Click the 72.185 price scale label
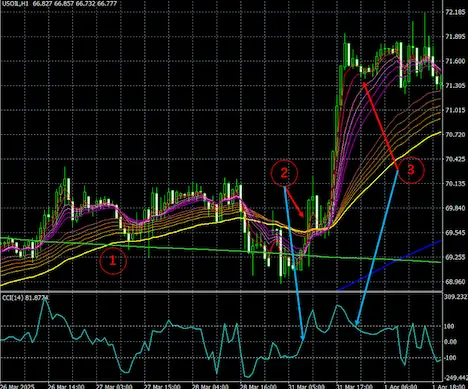The image size is (468, 389). [455, 12]
